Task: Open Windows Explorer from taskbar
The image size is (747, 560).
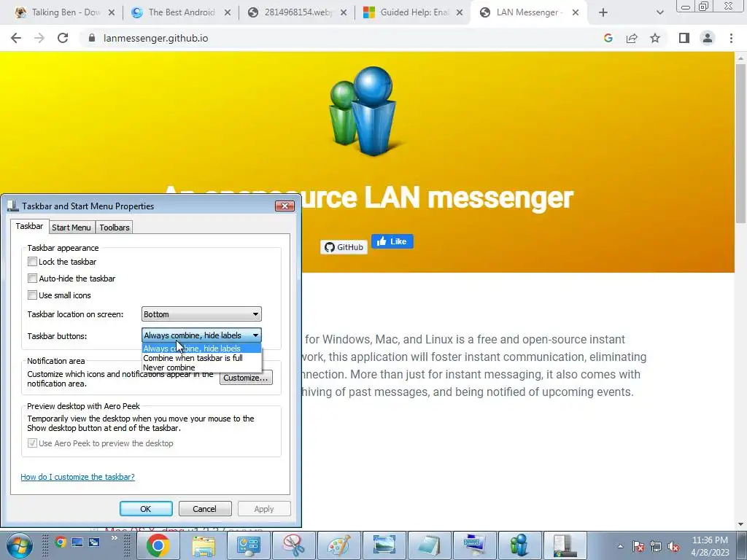Action: (204, 545)
